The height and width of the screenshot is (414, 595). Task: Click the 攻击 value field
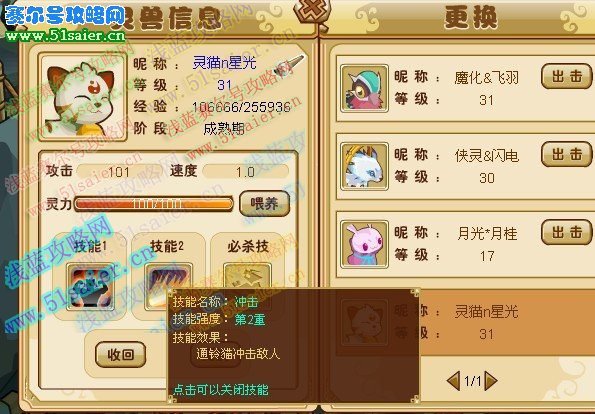[119, 172]
